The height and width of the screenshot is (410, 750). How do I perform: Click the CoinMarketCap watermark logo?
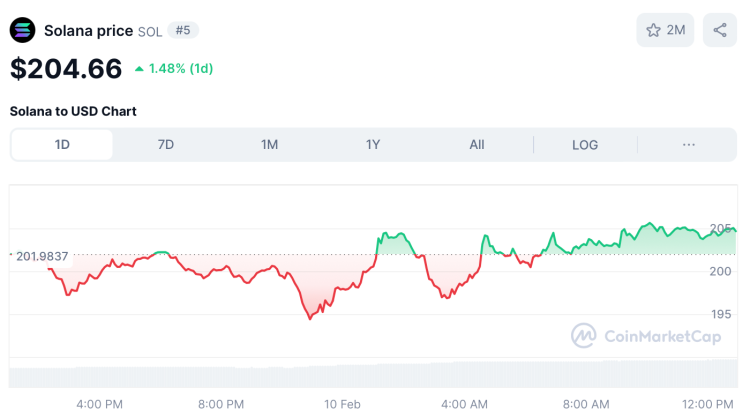[x=584, y=336]
